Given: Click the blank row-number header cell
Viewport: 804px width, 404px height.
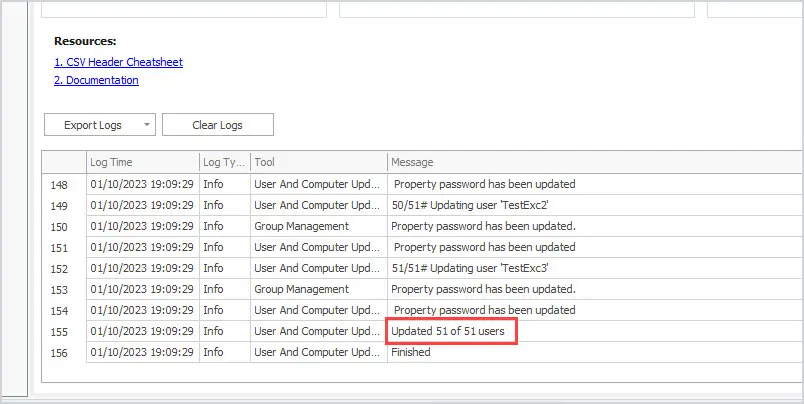Looking at the screenshot, I should (64, 162).
